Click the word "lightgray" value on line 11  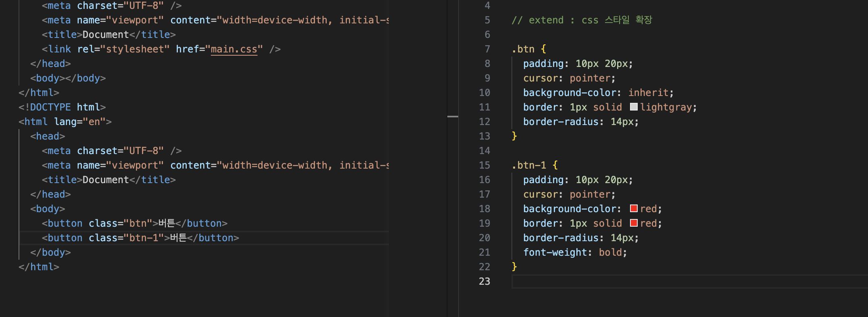pyautogui.click(x=666, y=107)
